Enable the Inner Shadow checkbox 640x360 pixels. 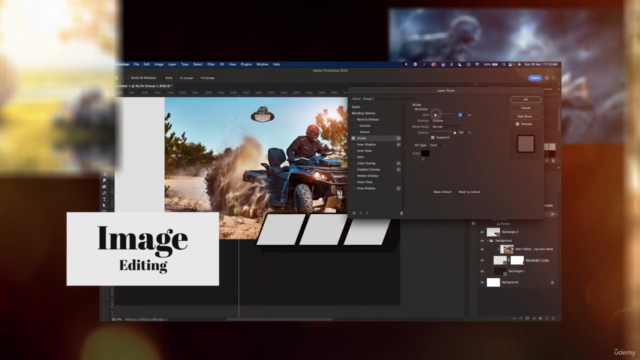pos(354,144)
